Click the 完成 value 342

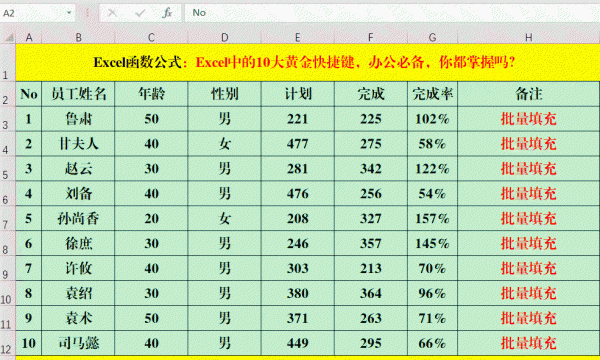(371, 169)
